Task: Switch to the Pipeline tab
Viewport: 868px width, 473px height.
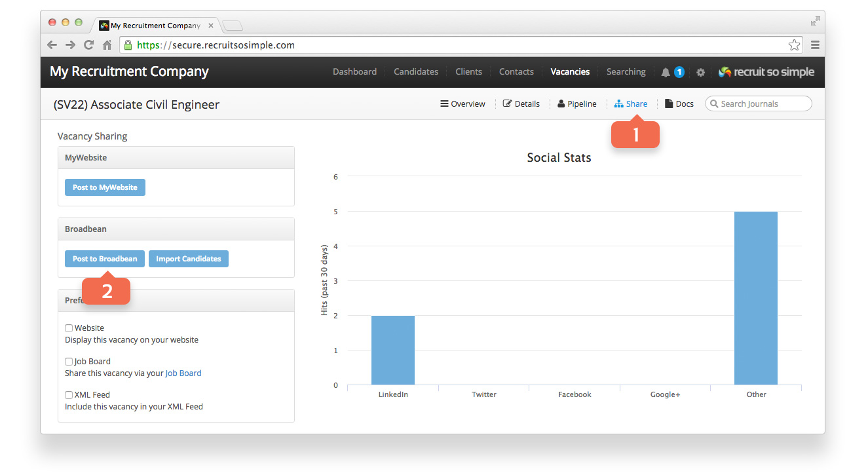Action: [x=577, y=104]
